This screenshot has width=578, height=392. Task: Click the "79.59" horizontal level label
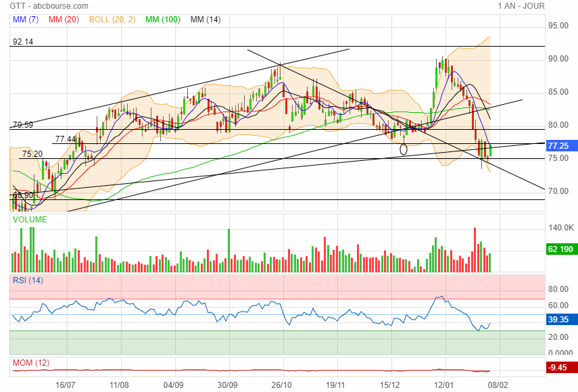23,125
